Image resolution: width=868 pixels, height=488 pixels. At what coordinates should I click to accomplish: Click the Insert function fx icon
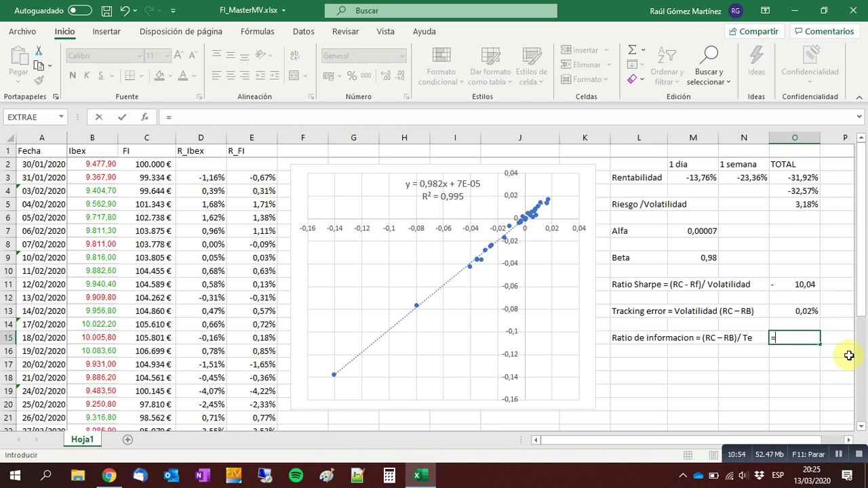[x=144, y=117]
